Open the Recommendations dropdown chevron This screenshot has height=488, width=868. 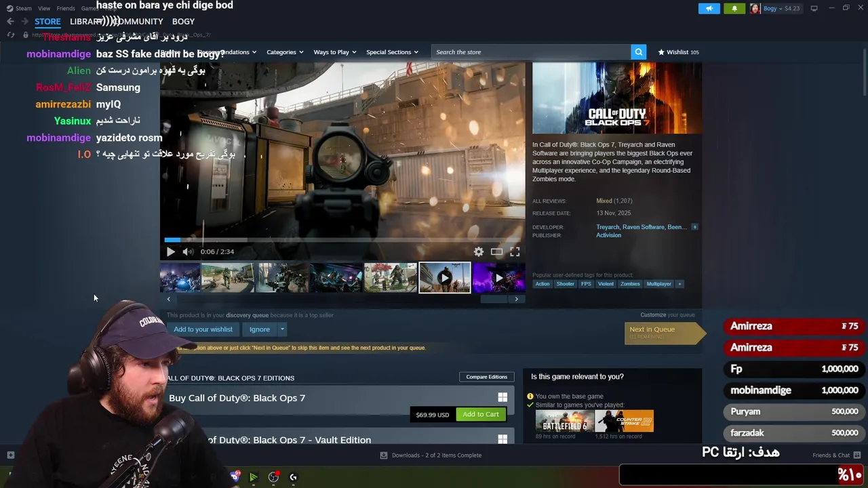coord(254,52)
